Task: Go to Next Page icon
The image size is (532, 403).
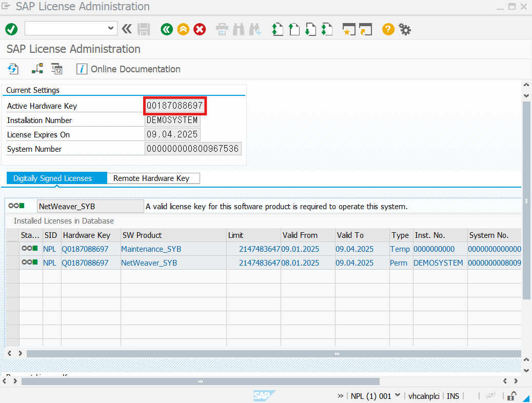Action: click(310, 30)
